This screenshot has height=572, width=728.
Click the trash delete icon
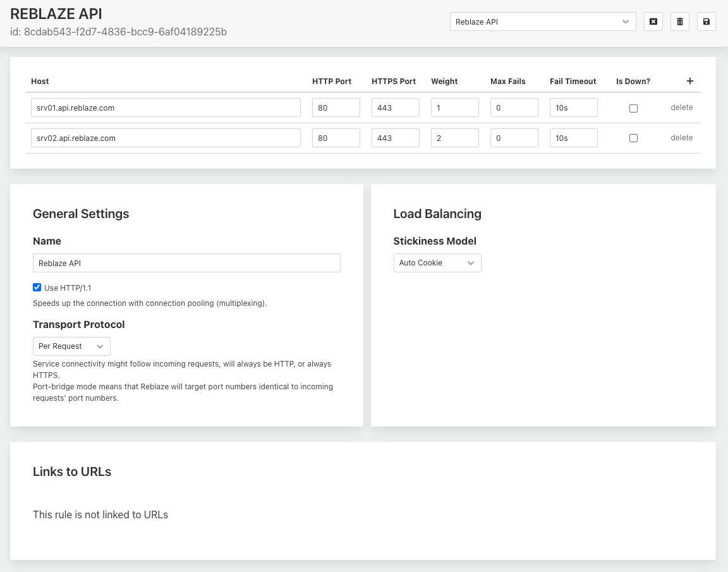(x=679, y=21)
